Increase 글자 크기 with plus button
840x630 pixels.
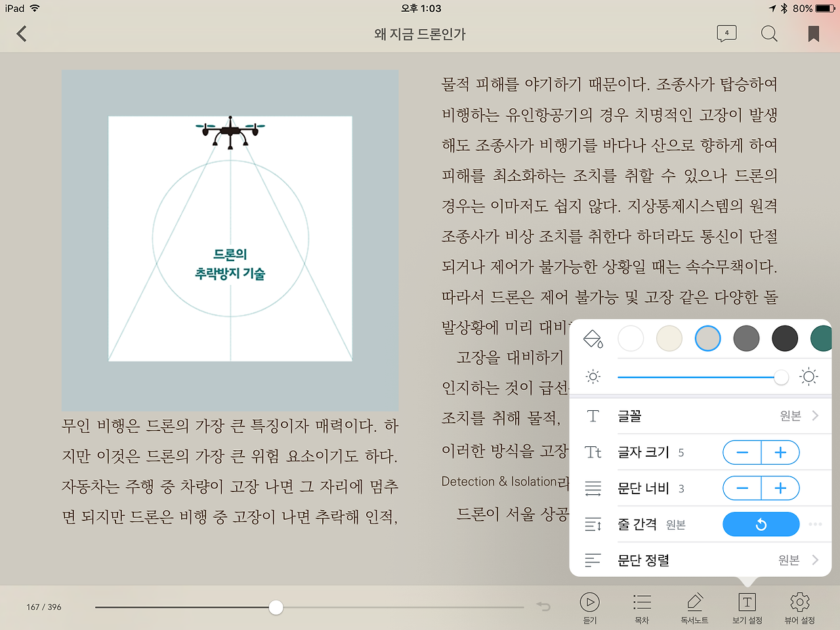pyautogui.click(x=780, y=452)
